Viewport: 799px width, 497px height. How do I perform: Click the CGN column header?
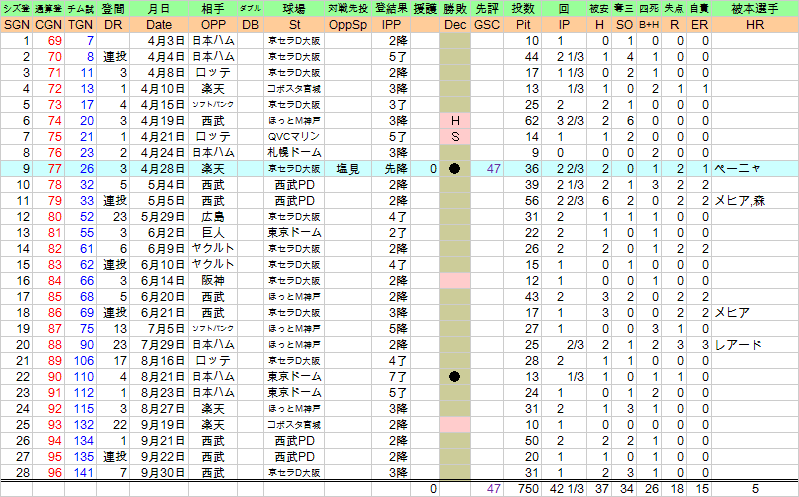point(48,25)
